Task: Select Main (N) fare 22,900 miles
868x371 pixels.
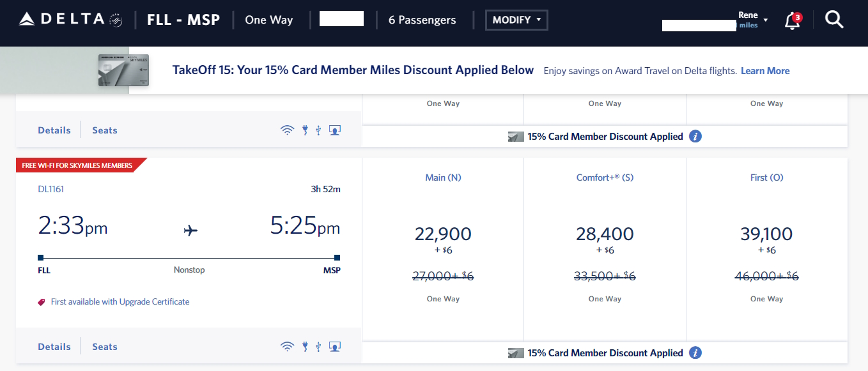Action: coord(443,234)
